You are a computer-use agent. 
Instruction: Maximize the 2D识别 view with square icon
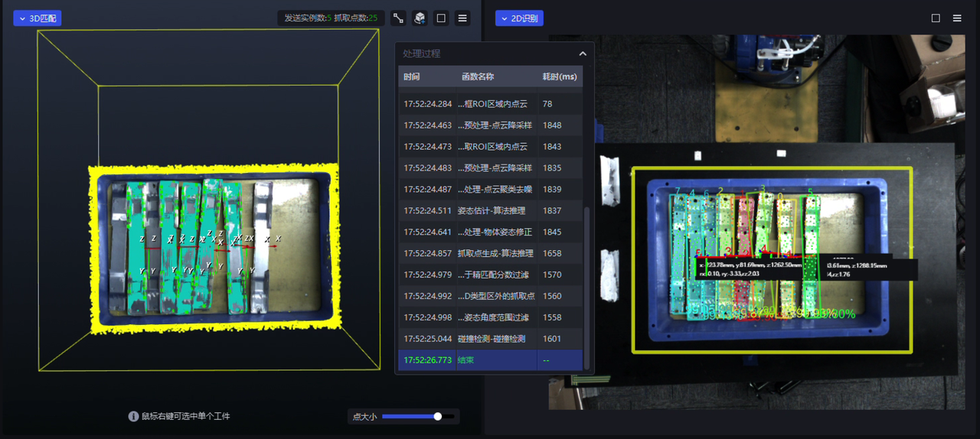[936, 18]
